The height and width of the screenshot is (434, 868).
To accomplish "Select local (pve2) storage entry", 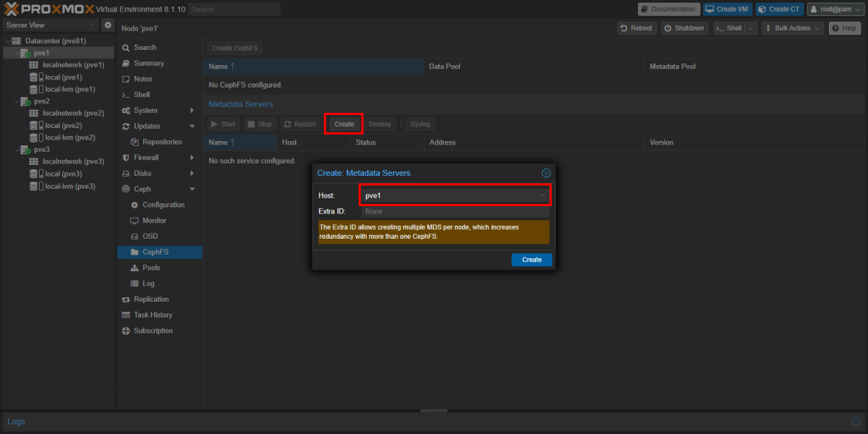I will 63,125.
